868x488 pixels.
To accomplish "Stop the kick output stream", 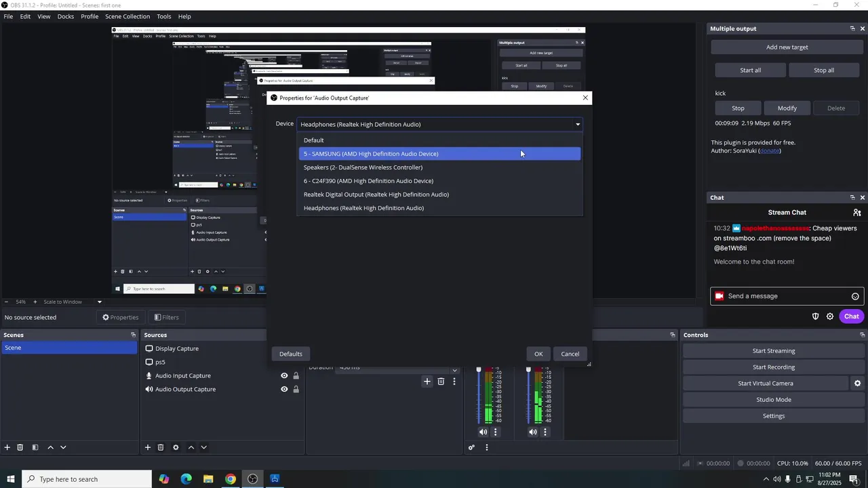I will [738, 108].
